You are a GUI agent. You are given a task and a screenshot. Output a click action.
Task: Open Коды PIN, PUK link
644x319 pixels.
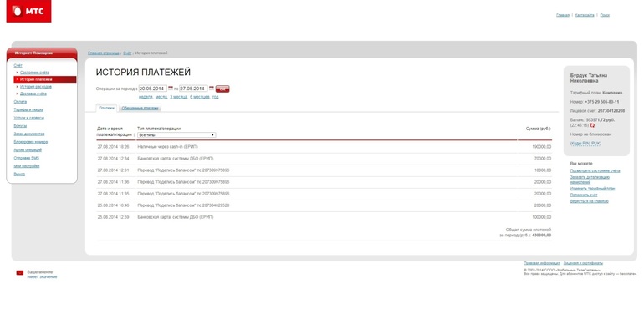pos(585,144)
